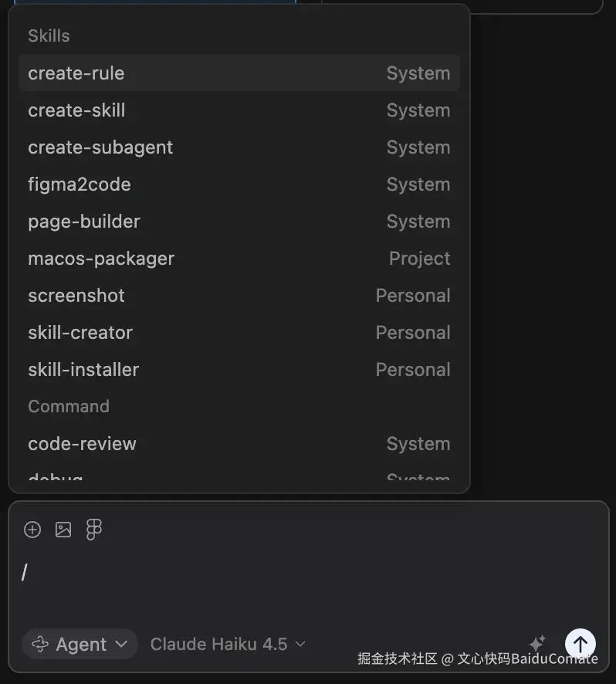
Task: Open the Agent mode dropdown
Action: coord(80,644)
